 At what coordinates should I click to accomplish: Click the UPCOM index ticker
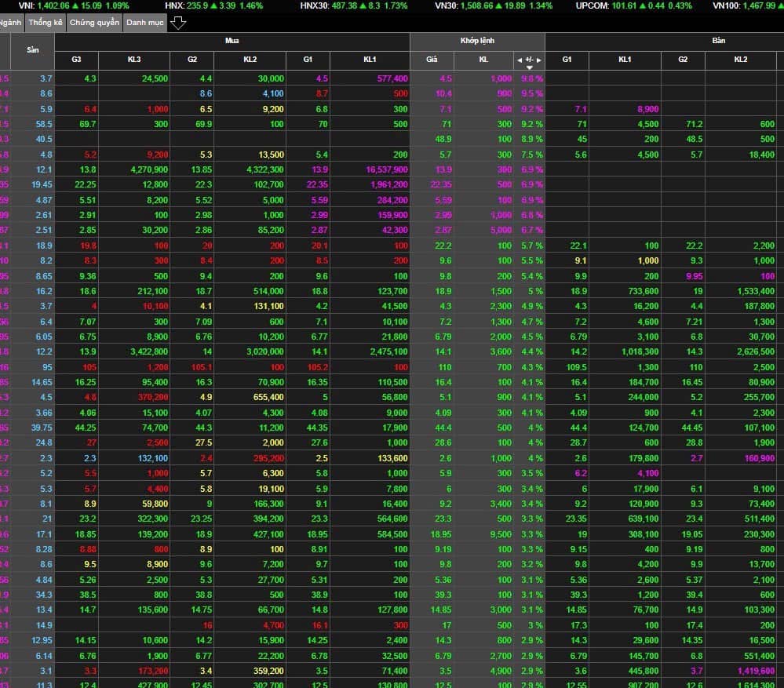[x=633, y=6]
